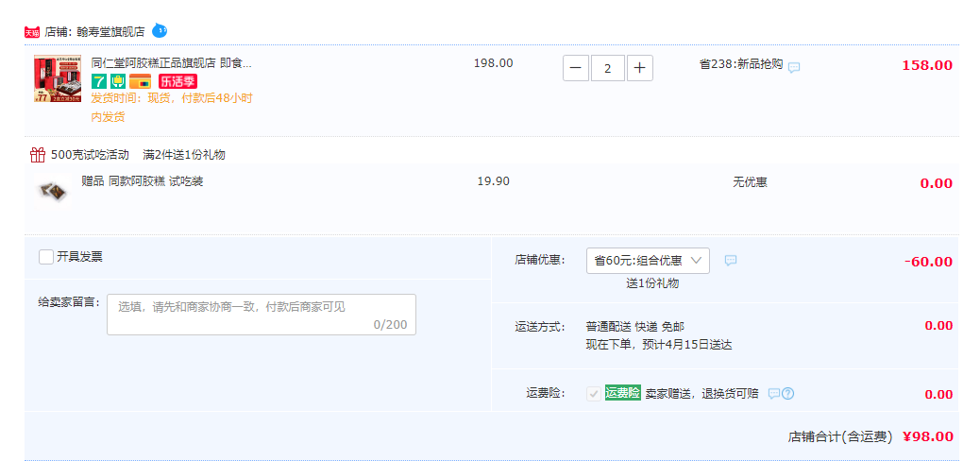Click the gift row's 0.00 subtotal
Screen dimensions: 980x461
pos(937,183)
